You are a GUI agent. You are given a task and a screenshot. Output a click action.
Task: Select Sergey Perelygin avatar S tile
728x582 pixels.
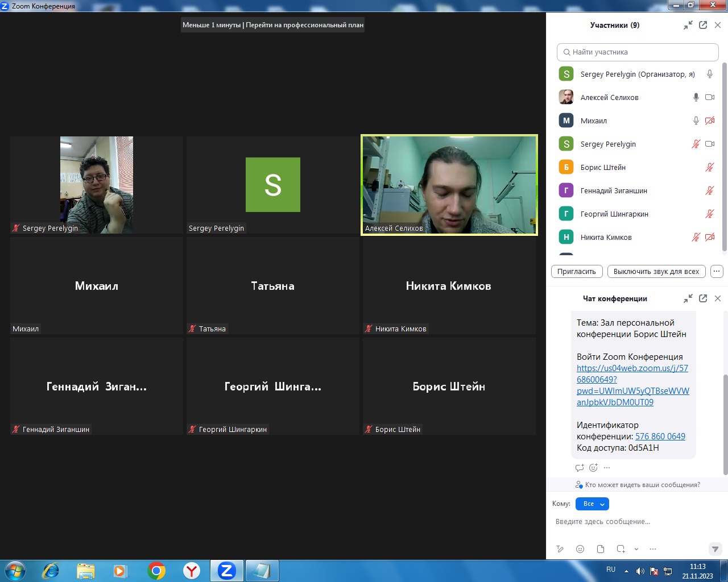(x=273, y=185)
